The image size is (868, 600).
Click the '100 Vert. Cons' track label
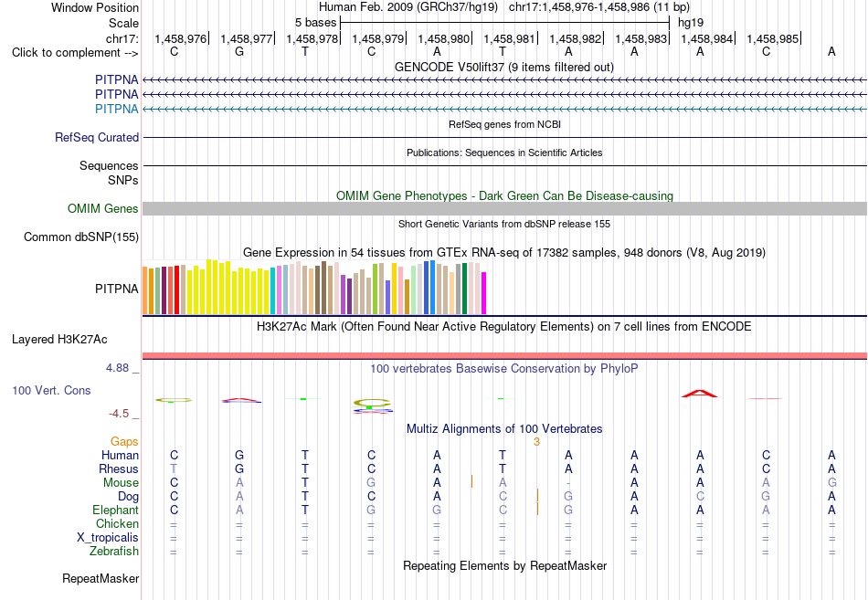pos(51,390)
